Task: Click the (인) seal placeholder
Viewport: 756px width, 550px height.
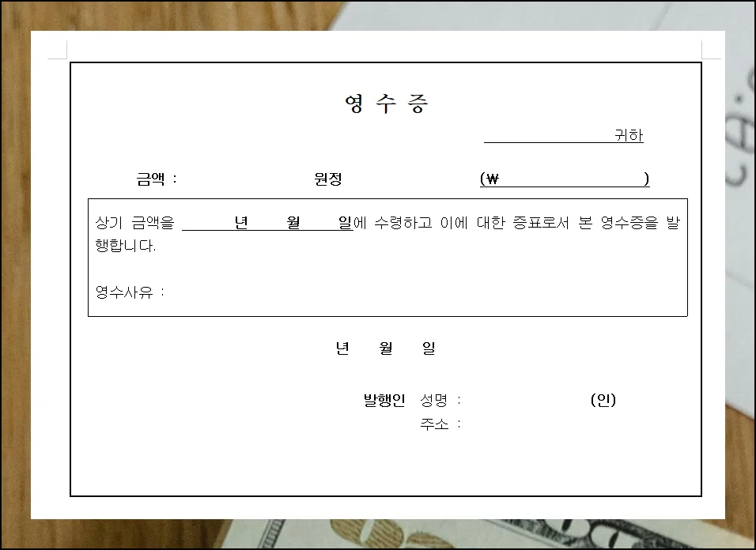Action: tap(604, 400)
